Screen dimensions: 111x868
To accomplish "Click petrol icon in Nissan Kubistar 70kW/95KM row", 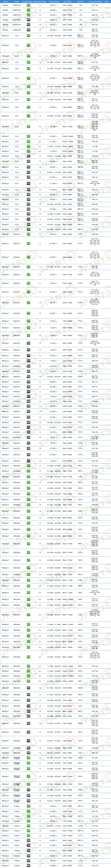I will 29,15.
